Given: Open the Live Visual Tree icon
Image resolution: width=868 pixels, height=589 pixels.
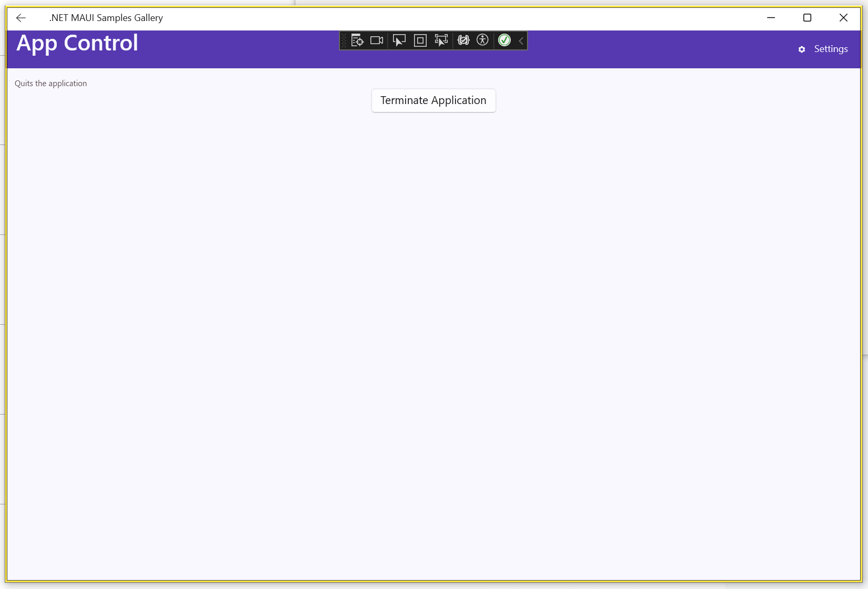Looking at the screenshot, I should pos(357,40).
